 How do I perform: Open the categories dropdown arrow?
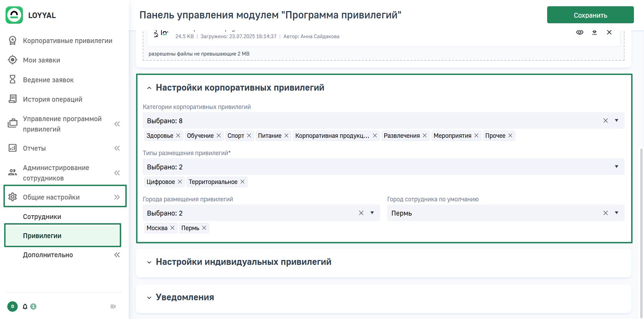coord(617,120)
